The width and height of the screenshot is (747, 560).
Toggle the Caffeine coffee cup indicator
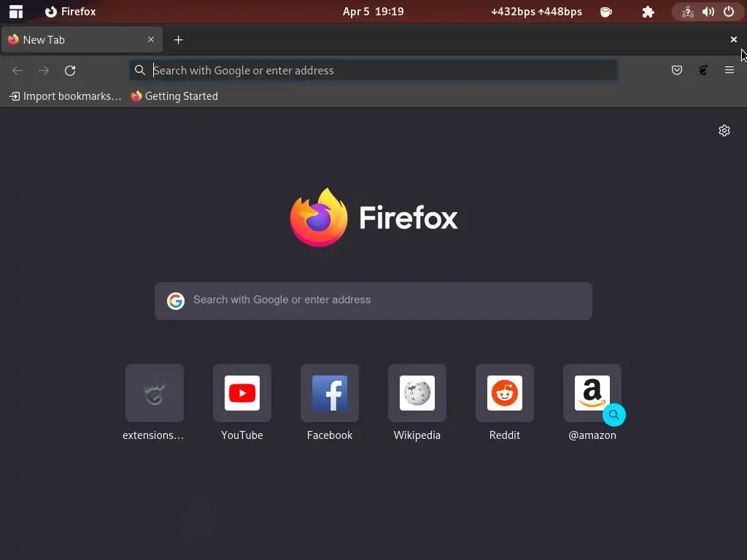click(606, 12)
